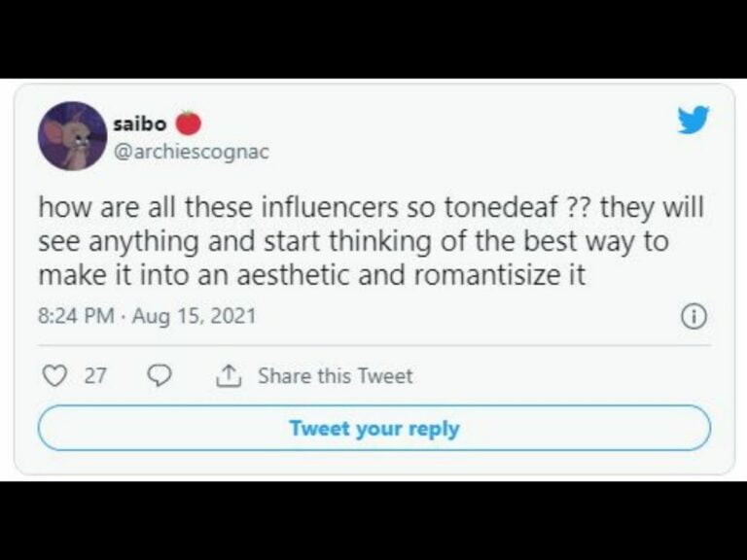Viewport: 747px width, 560px height.
Task: Click the 8:24 PM timestamp
Action: click(74, 317)
